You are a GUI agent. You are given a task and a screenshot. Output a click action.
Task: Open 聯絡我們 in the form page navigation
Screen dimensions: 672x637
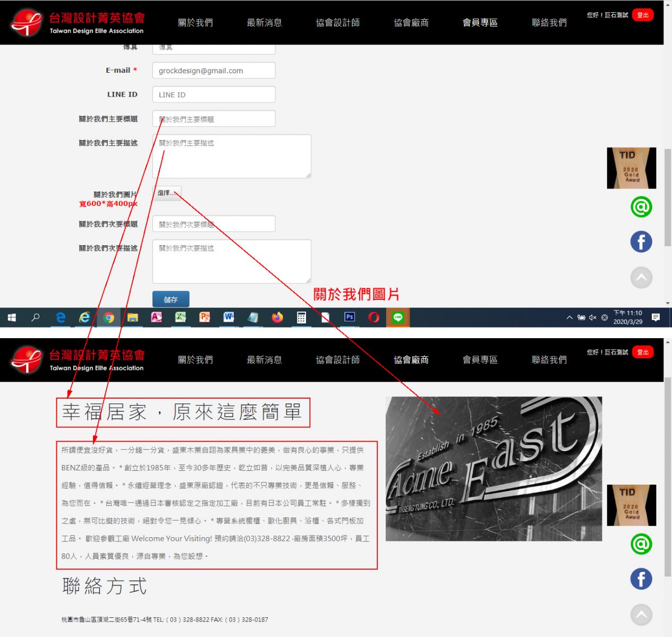[549, 22]
